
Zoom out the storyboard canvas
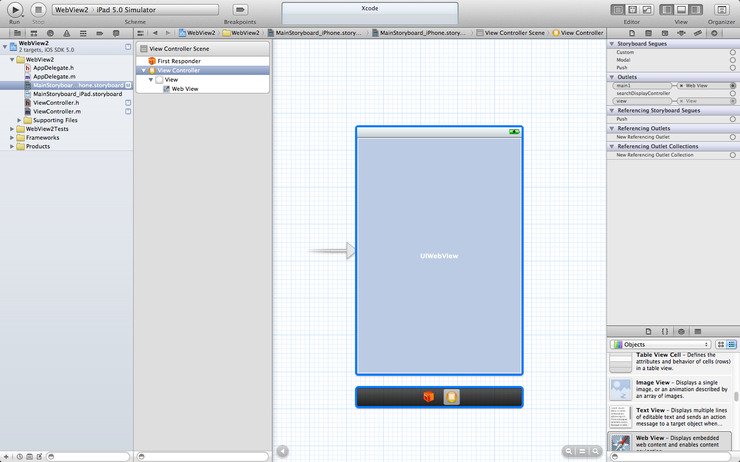569,451
